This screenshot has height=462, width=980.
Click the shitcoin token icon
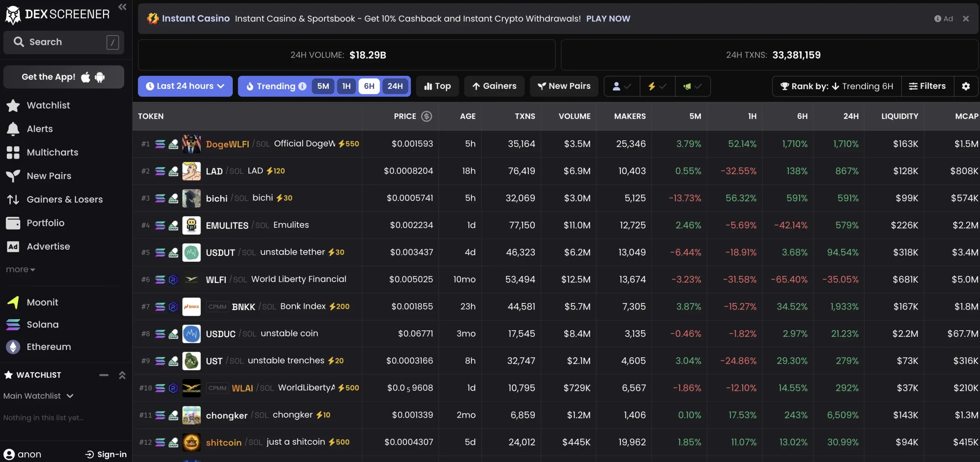click(x=191, y=442)
